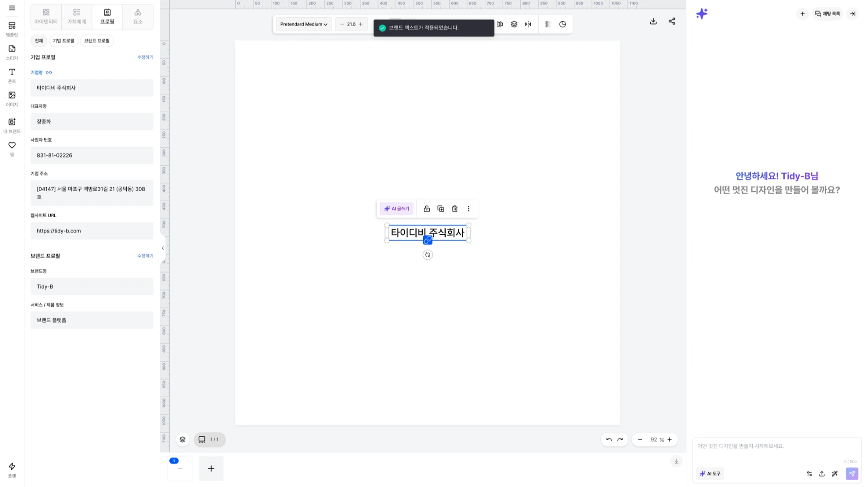
Task: Open the hamburger menu icon
Action: tap(12, 8)
